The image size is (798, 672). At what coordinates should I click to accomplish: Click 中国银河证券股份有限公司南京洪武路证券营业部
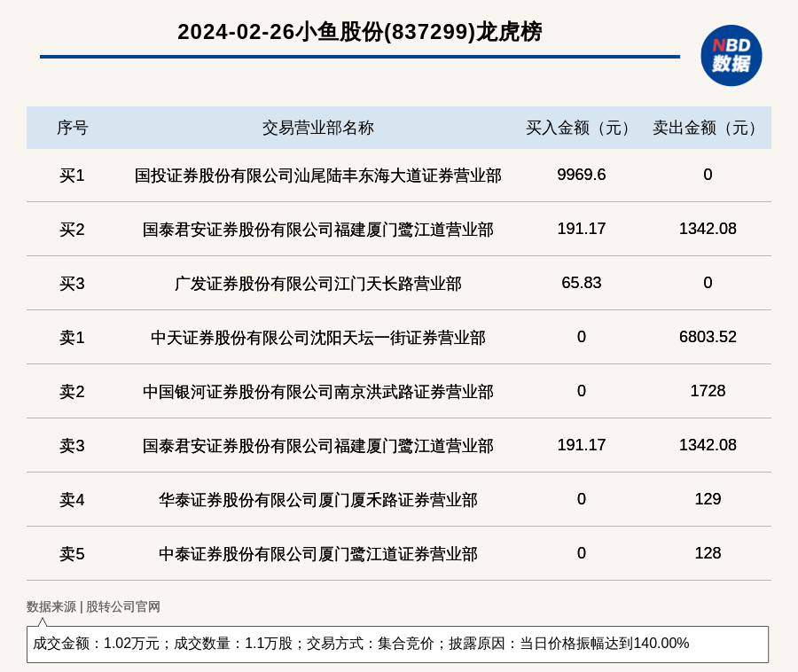pyautogui.click(x=318, y=392)
